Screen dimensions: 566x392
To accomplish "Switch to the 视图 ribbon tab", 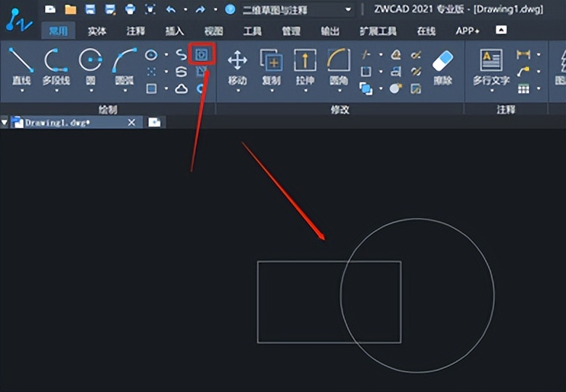I will [213, 31].
